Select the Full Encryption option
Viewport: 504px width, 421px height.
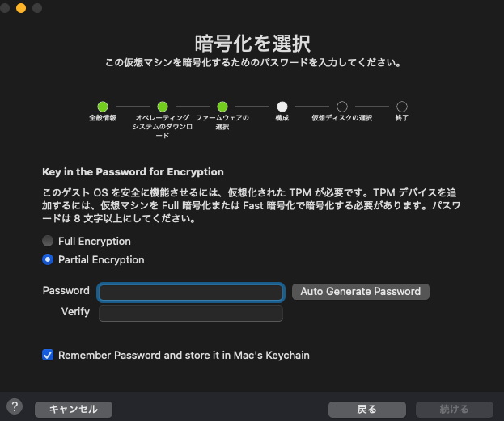pyautogui.click(x=49, y=241)
